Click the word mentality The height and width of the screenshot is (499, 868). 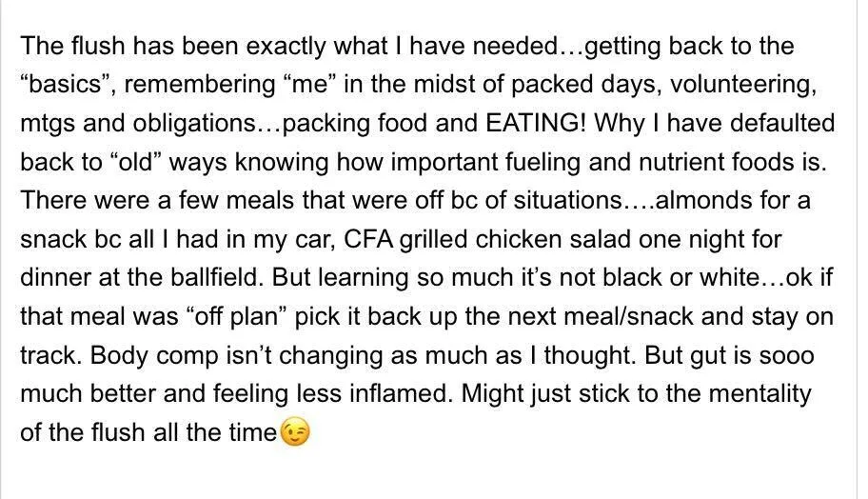click(x=760, y=394)
